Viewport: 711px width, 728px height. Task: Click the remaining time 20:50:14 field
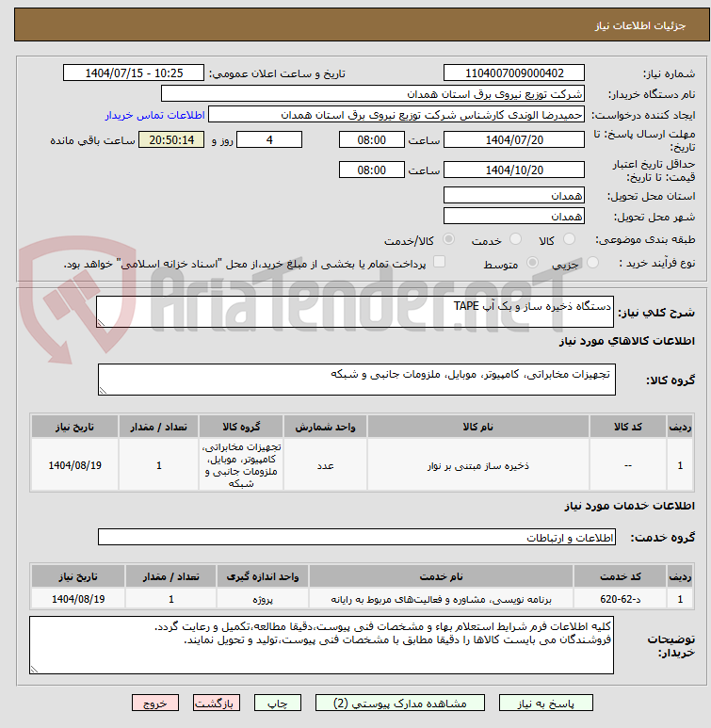point(171,139)
